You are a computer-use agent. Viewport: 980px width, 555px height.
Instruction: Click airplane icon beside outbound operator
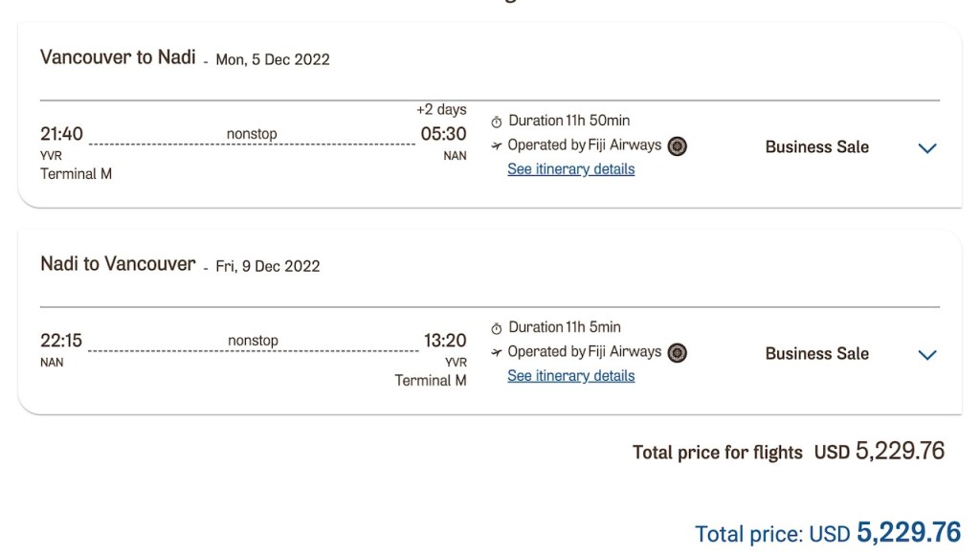coord(496,146)
